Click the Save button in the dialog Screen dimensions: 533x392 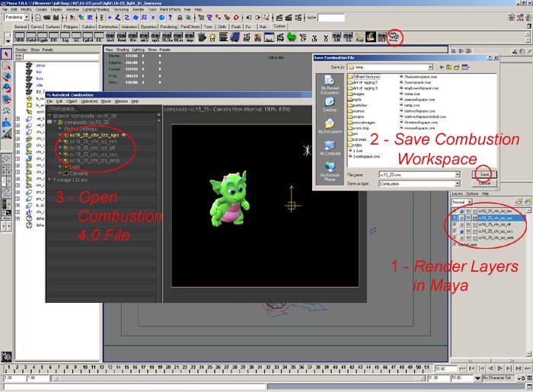(x=484, y=174)
